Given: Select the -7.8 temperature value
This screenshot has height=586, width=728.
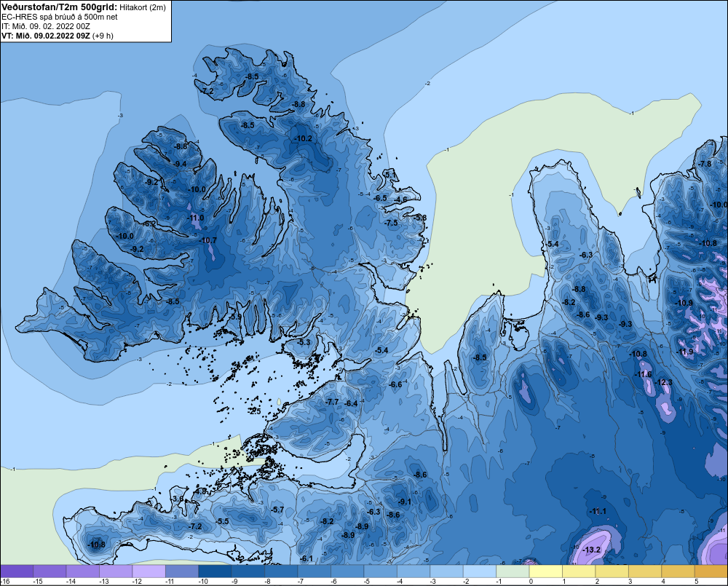Looking at the screenshot, I should 704,164.
